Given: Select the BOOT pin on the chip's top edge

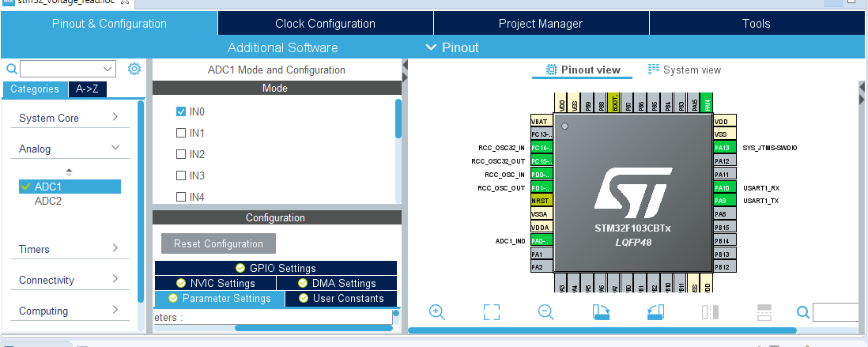Looking at the screenshot, I should [x=614, y=103].
